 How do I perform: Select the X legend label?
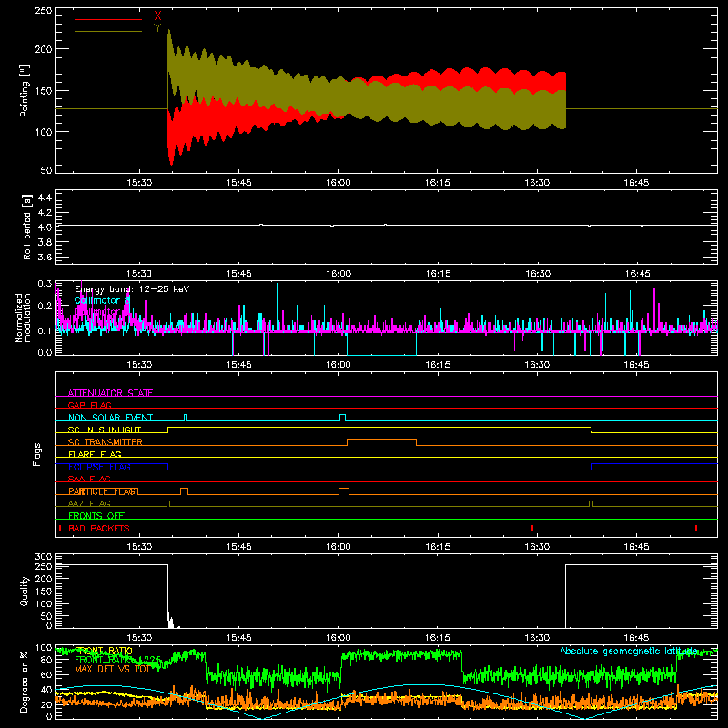pos(157,15)
